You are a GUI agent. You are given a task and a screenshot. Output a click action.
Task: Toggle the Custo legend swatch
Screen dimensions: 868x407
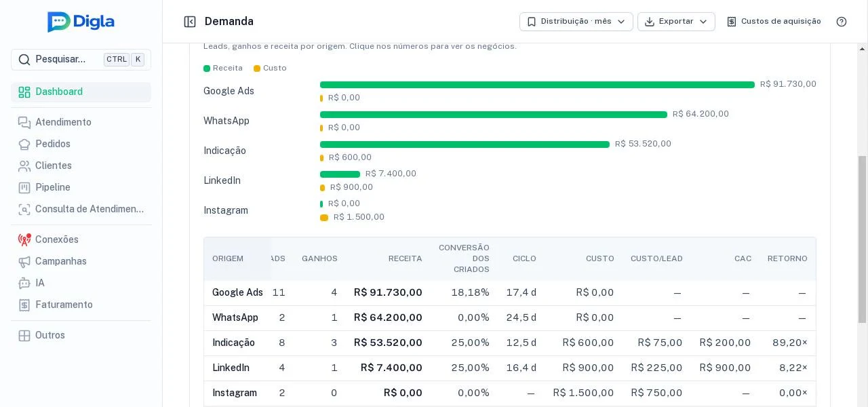tap(257, 69)
